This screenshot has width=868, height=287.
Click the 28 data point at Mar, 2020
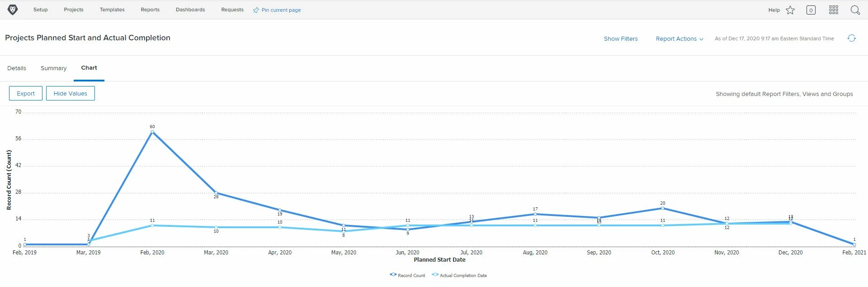point(216,193)
